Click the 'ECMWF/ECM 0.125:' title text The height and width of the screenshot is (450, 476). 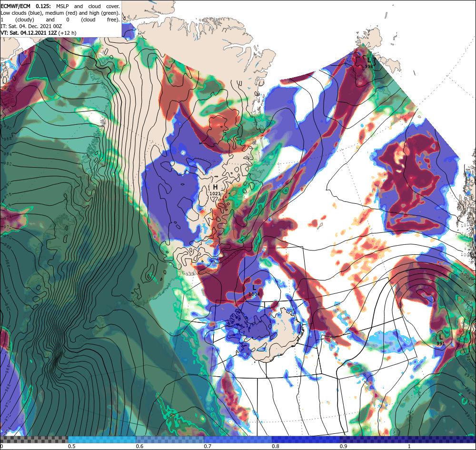point(26,6)
